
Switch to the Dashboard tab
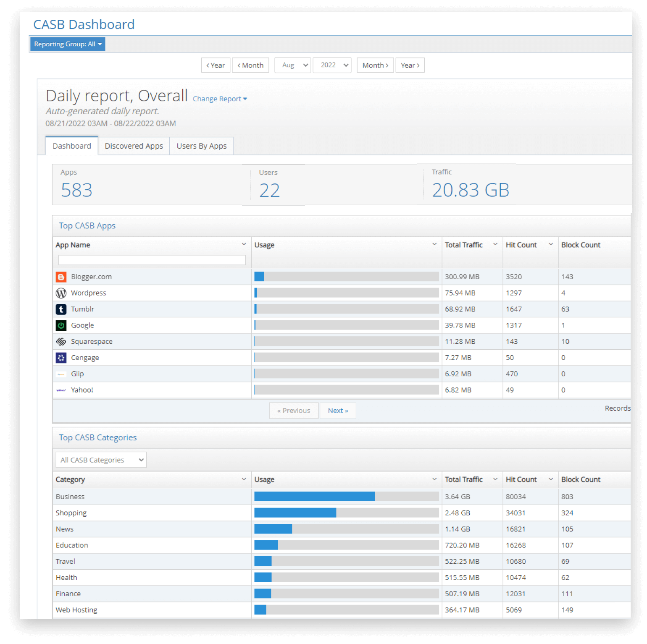[72, 146]
